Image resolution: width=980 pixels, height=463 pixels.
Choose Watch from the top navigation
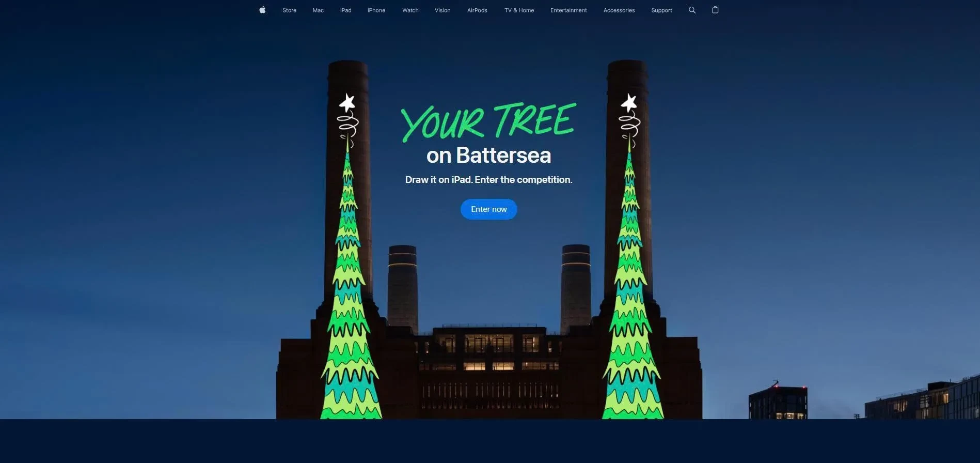click(410, 10)
